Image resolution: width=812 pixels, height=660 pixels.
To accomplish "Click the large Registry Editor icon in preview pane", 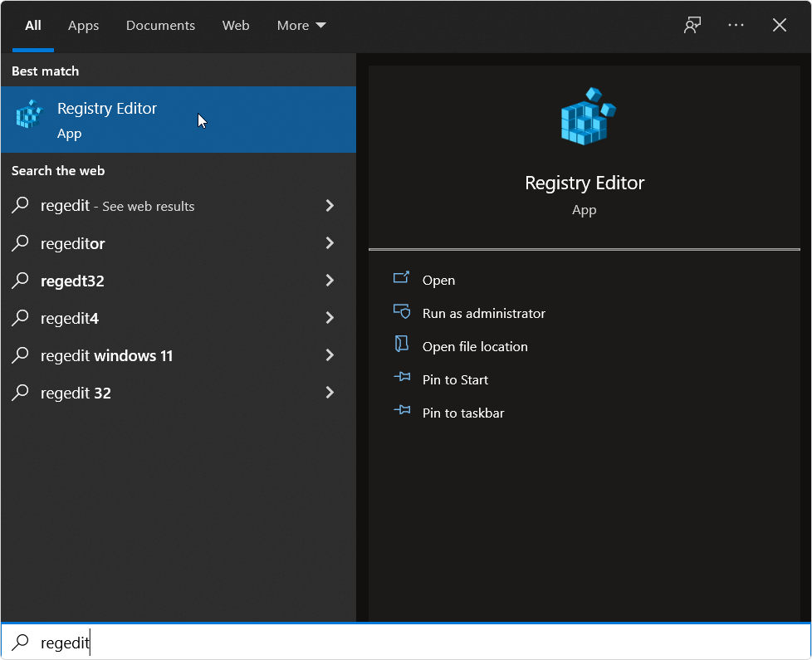I will 589,116.
